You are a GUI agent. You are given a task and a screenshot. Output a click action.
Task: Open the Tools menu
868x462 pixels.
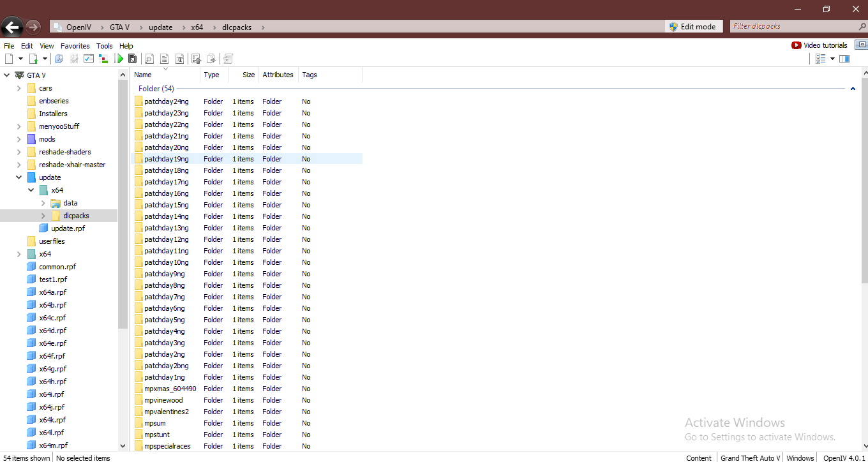(x=104, y=46)
